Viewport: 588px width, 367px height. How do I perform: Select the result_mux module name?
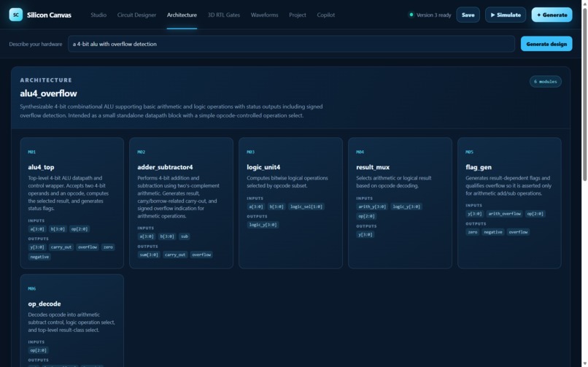pos(373,167)
